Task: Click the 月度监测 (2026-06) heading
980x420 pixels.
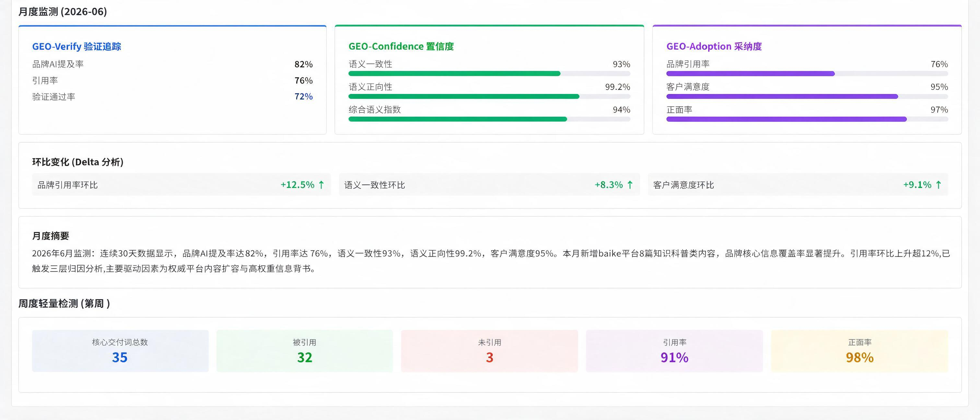Action: pyautogui.click(x=63, y=12)
